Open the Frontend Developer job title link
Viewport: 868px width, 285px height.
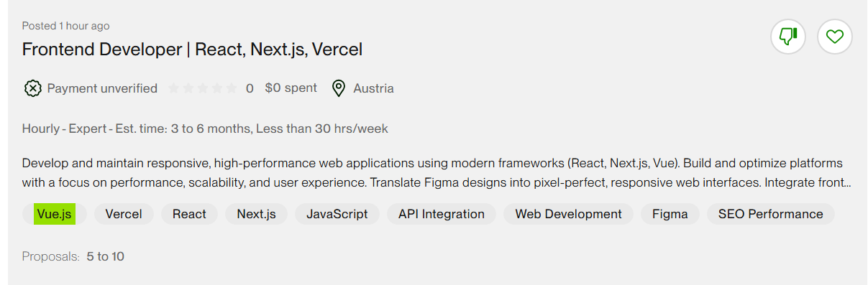[192, 50]
